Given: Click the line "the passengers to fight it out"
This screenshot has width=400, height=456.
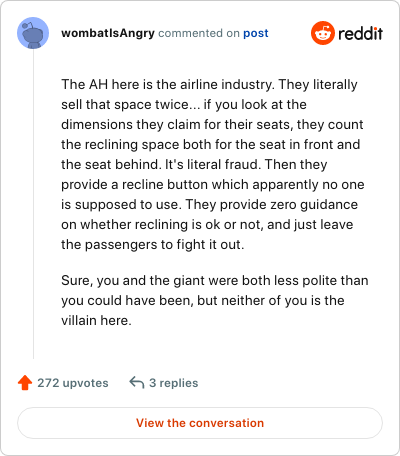Looking at the screenshot, I should tap(151, 245).
